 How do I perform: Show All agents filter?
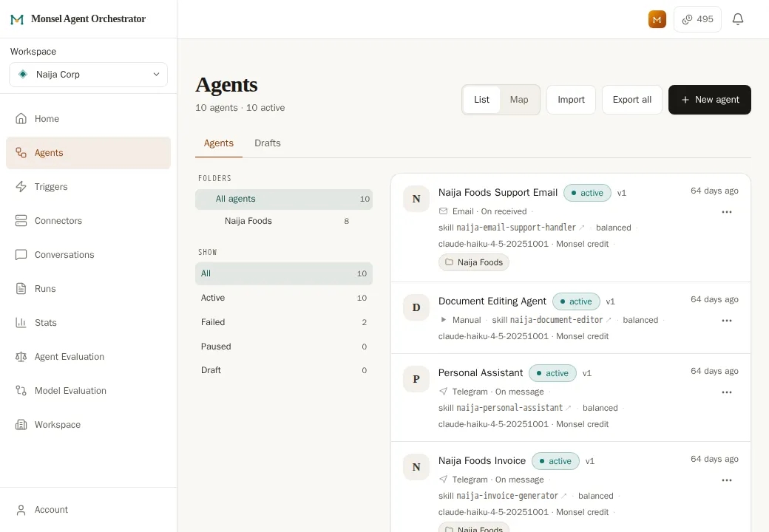(283, 273)
